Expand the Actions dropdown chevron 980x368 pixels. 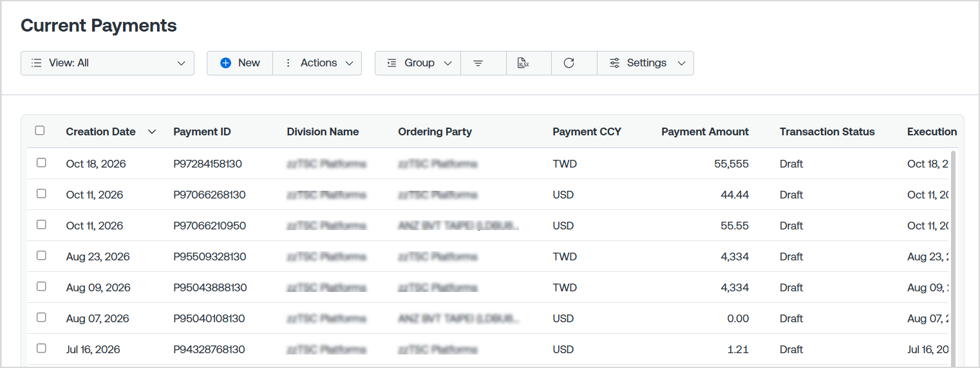(x=349, y=63)
